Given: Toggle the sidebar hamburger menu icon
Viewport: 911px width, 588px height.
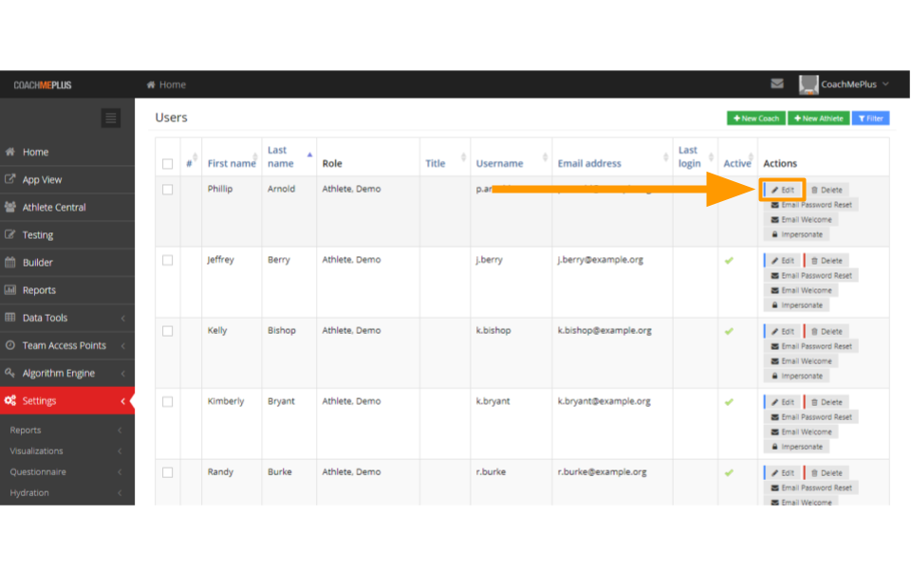Looking at the screenshot, I should point(110,119).
